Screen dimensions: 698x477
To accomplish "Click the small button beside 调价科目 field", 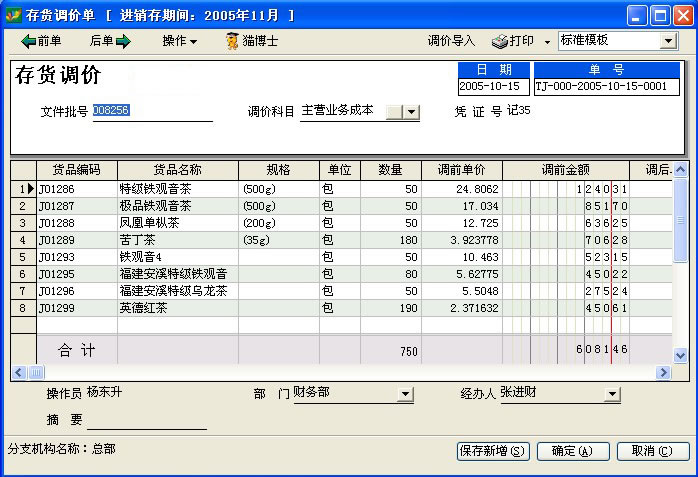I will [393, 112].
